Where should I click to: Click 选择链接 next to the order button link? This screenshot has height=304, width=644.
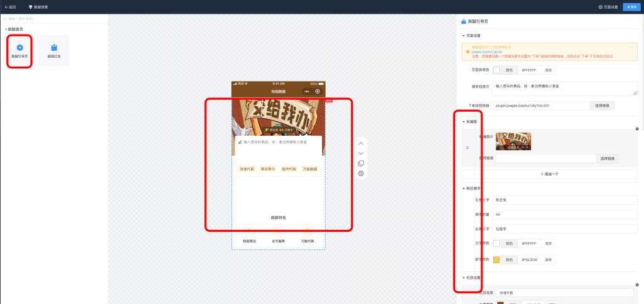click(x=602, y=106)
